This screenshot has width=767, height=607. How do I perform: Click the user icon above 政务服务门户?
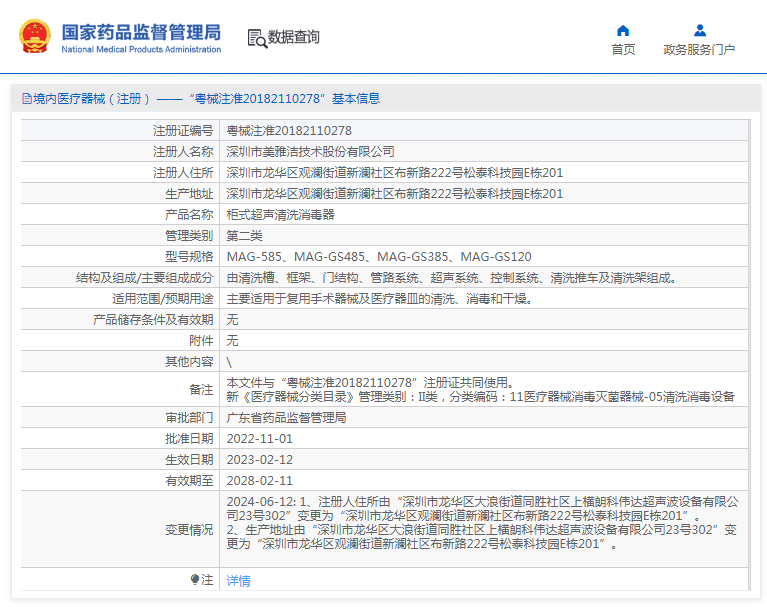click(x=700, y=31)
